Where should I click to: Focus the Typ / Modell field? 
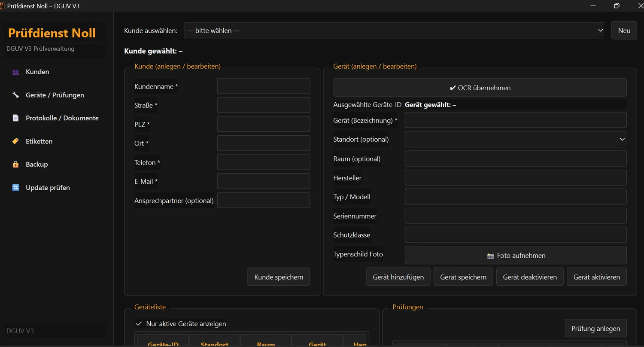516,197
